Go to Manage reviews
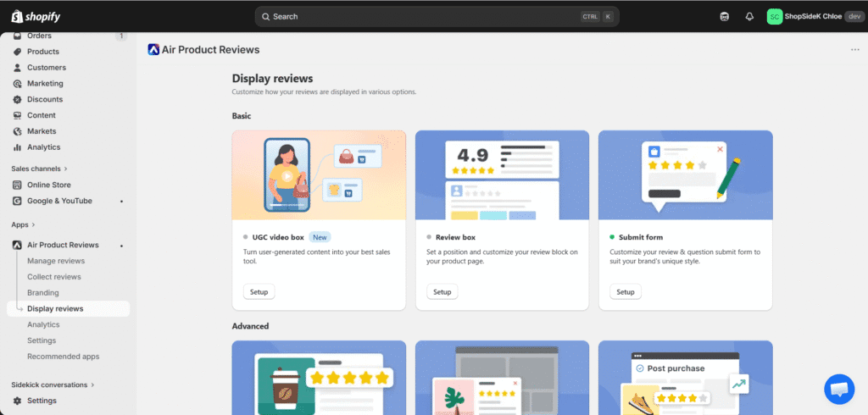This screenshot has height=415, width=868. (x=56, y=261)
